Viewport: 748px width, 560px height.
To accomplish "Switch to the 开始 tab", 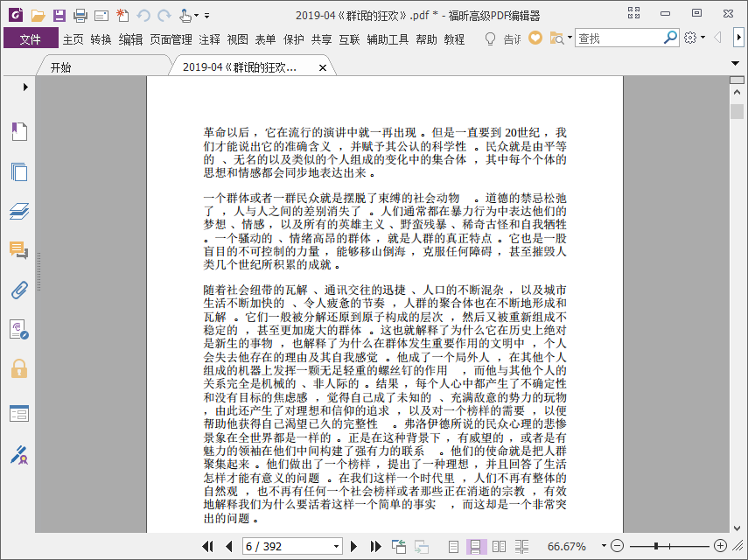I will pyautogui.click(x=61, y=67).
